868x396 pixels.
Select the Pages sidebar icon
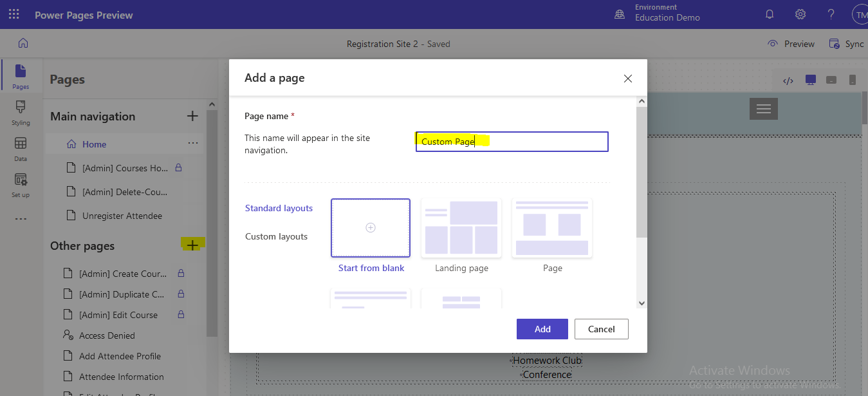coord(21,76)
